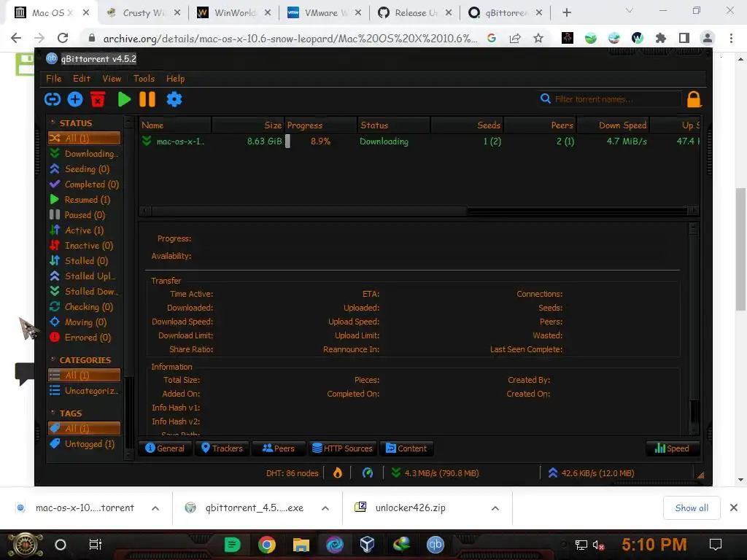Click the Add Torrent Link icon
747x560 pixels.
[53, 99]
